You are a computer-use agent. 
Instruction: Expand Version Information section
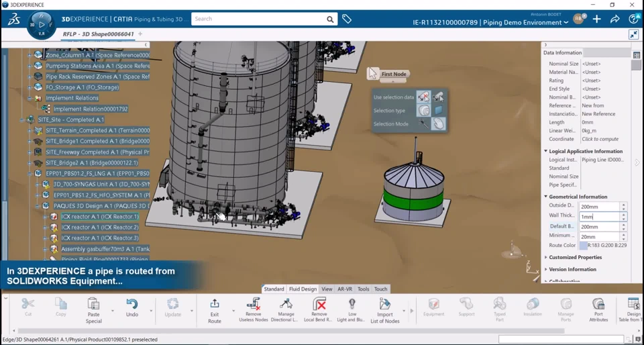(546, 269)
